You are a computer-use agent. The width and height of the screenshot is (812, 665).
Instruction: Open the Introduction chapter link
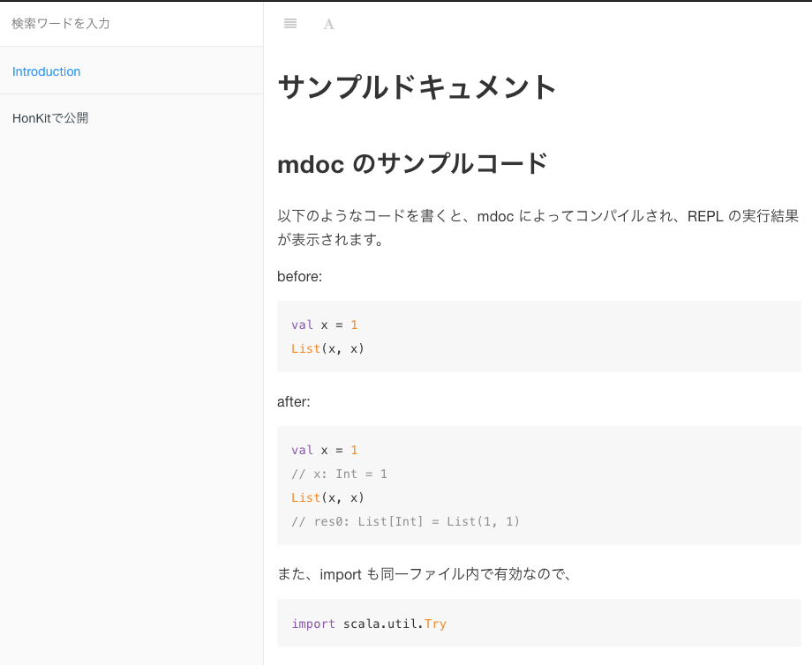tap(47, 71)
